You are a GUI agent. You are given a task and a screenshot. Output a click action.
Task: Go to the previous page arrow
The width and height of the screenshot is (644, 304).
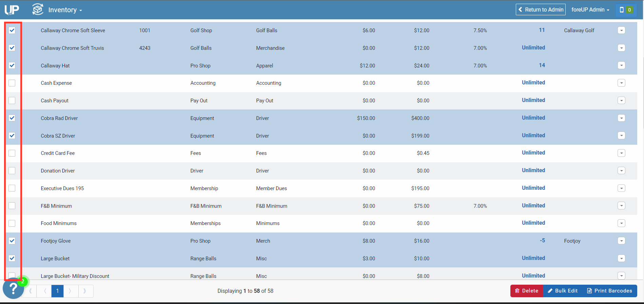pos(45,291)
